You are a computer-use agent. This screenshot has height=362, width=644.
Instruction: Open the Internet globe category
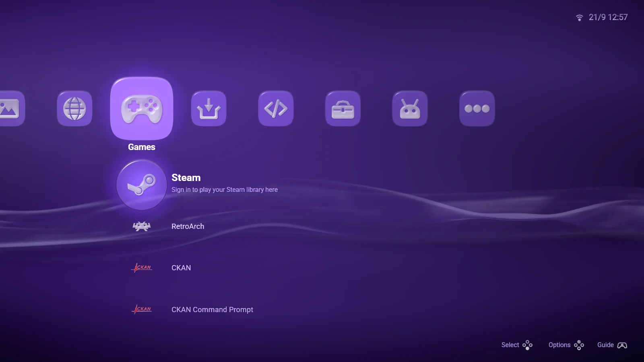74,108
